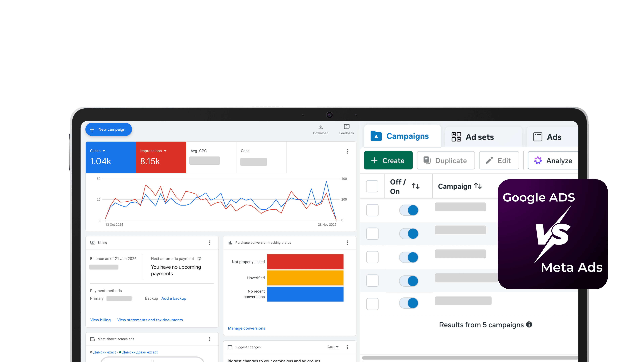Open Дамски дрехи exсact ad group link
Viewport: 644px width, 362px height.
[140, 352]
